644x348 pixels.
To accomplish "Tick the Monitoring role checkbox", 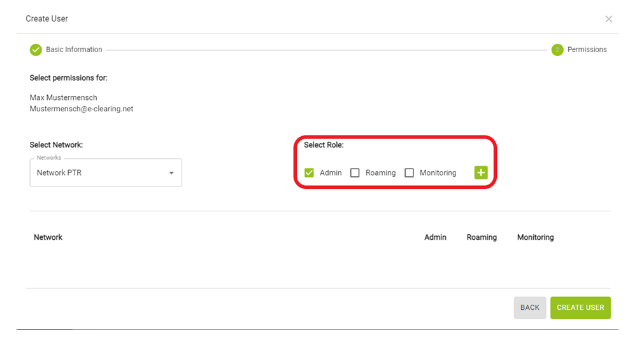I will tap(409, 173).
